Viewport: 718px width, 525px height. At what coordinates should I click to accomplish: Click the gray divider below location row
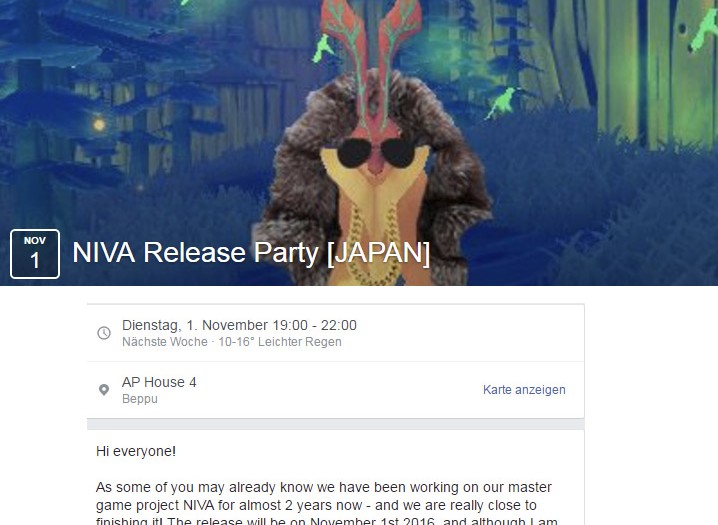pos(335,424)
